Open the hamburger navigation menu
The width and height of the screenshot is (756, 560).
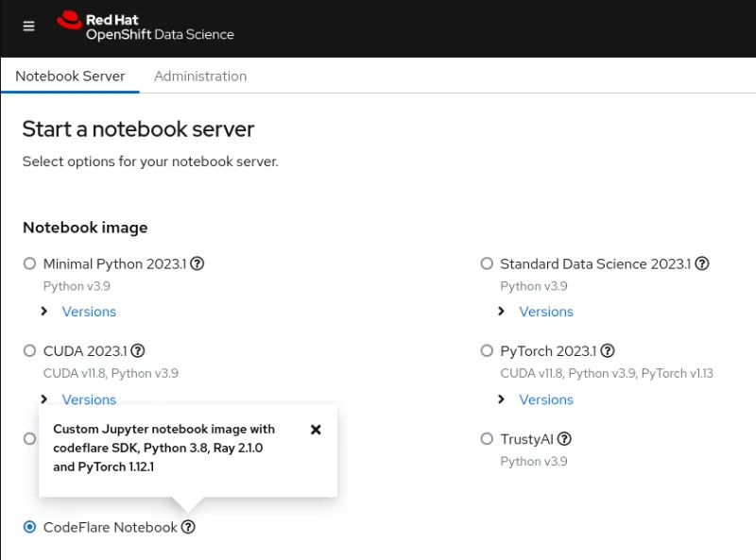[x=28, y=26]
